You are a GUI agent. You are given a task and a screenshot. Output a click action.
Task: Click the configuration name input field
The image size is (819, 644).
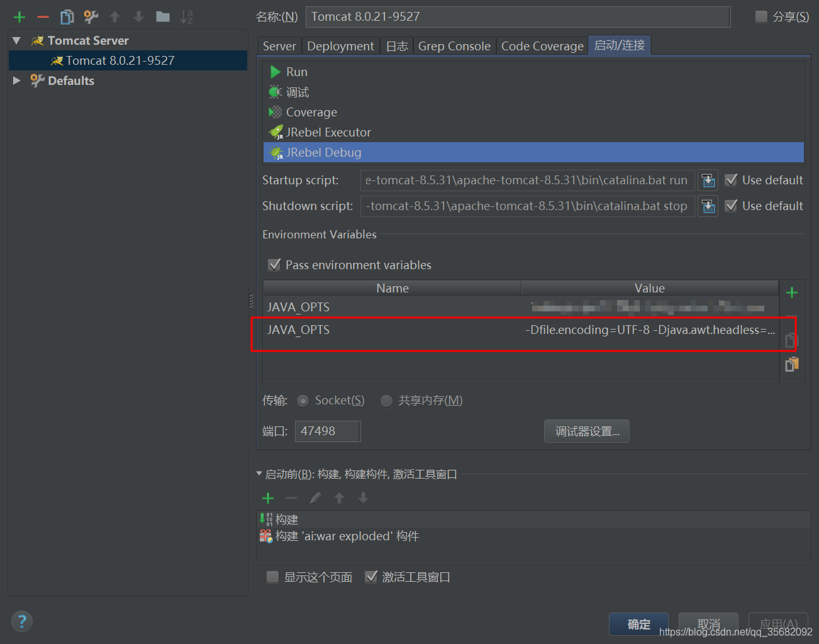coord(518,17)
